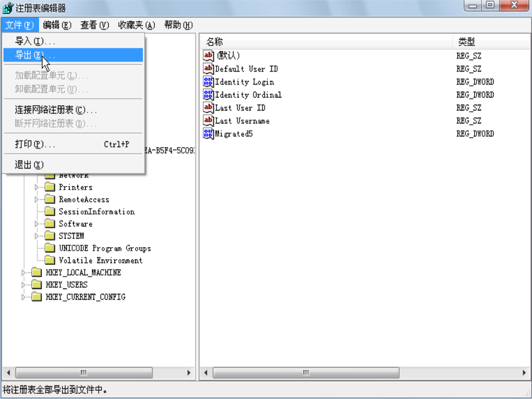Viewport: 532px width, 399px height.
Task: Choose 退出(X) from the File menu
Action: pyautogui.click(x=73, y=165)
